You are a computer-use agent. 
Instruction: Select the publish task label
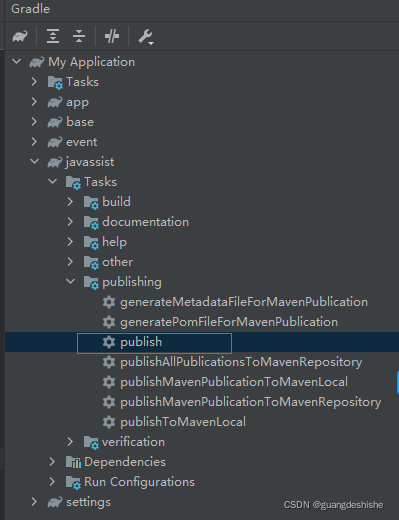[141, 342]
